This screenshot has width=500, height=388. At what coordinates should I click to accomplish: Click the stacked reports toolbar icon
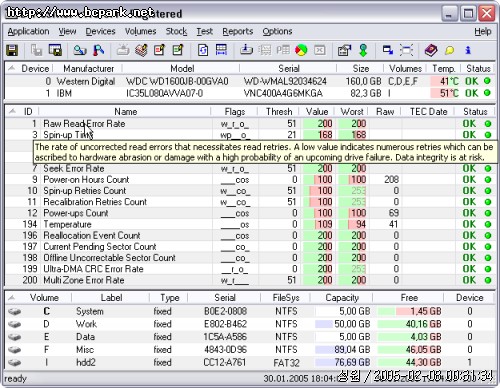(141, 50)
